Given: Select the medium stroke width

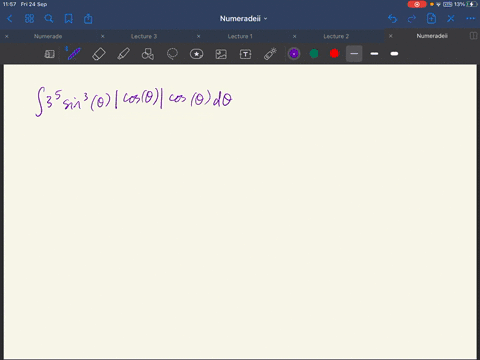Looking at the screenshot, I should 374,54.
